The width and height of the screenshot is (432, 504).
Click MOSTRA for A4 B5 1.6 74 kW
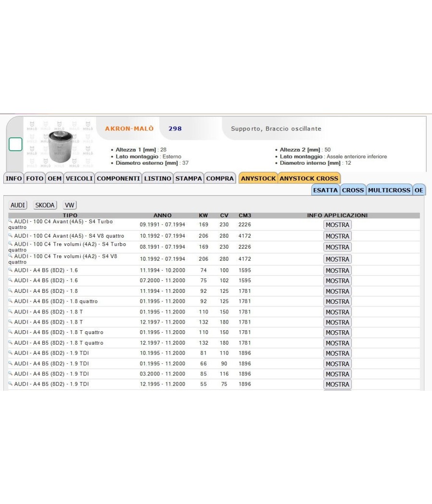coord(337,271)
